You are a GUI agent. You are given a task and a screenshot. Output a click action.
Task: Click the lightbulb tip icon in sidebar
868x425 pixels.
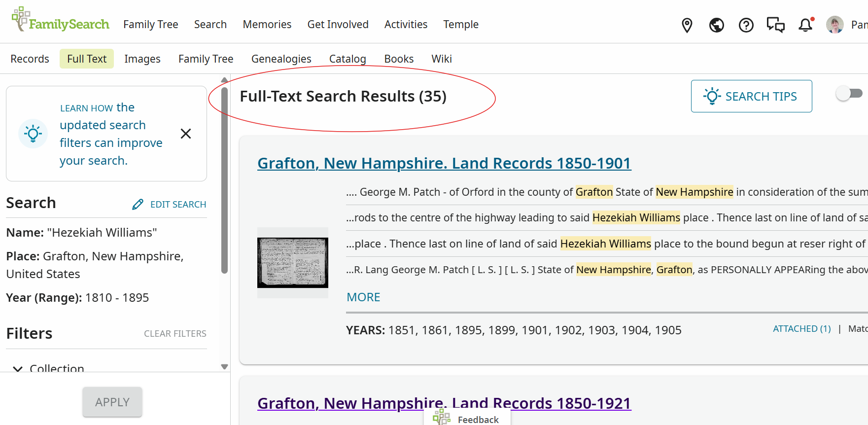pos(33,134)
